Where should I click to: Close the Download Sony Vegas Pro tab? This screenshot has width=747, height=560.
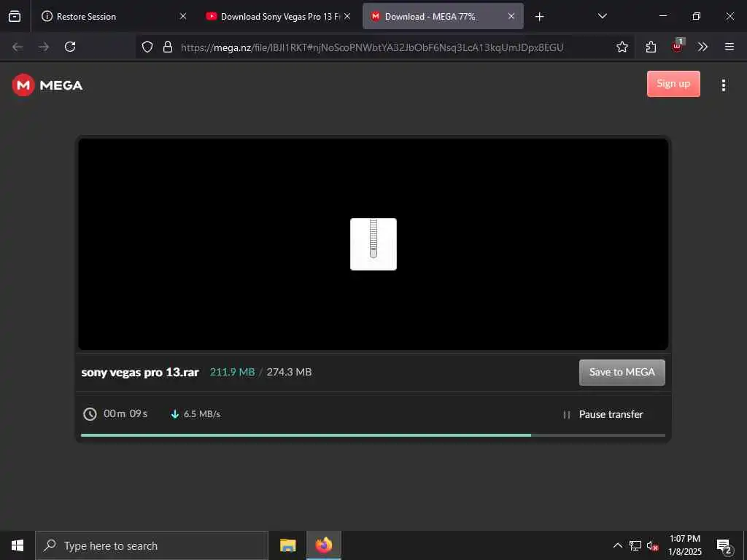(347, 16)
